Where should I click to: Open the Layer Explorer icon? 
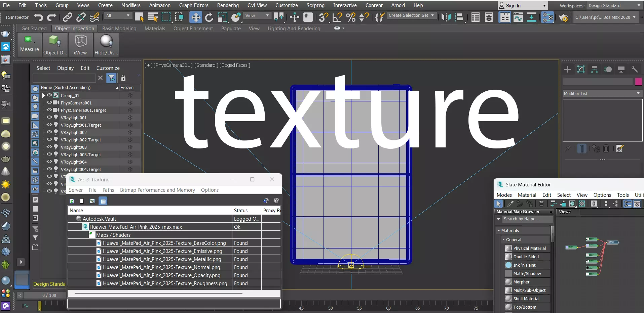pyautogui.click(x=489, y=17)
